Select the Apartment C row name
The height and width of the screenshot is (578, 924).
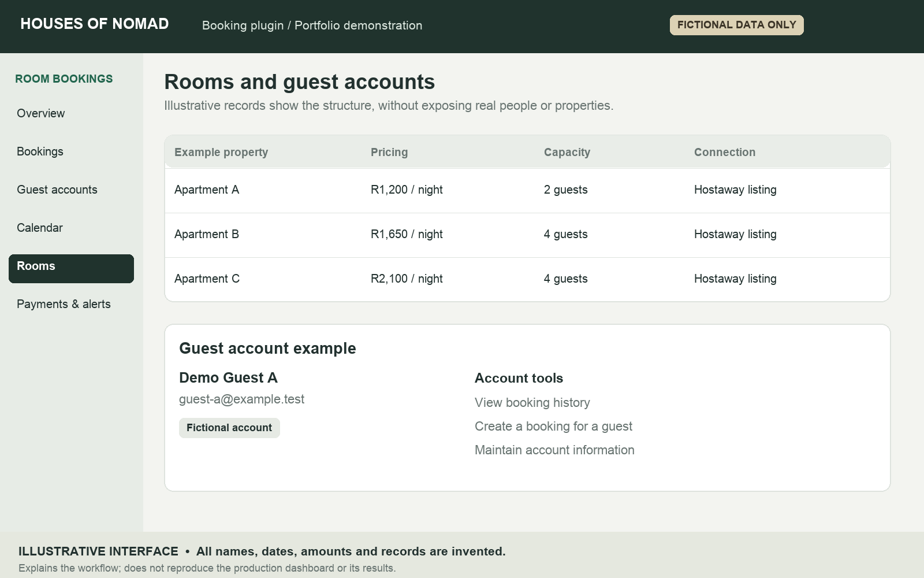[x=207, y=279]
